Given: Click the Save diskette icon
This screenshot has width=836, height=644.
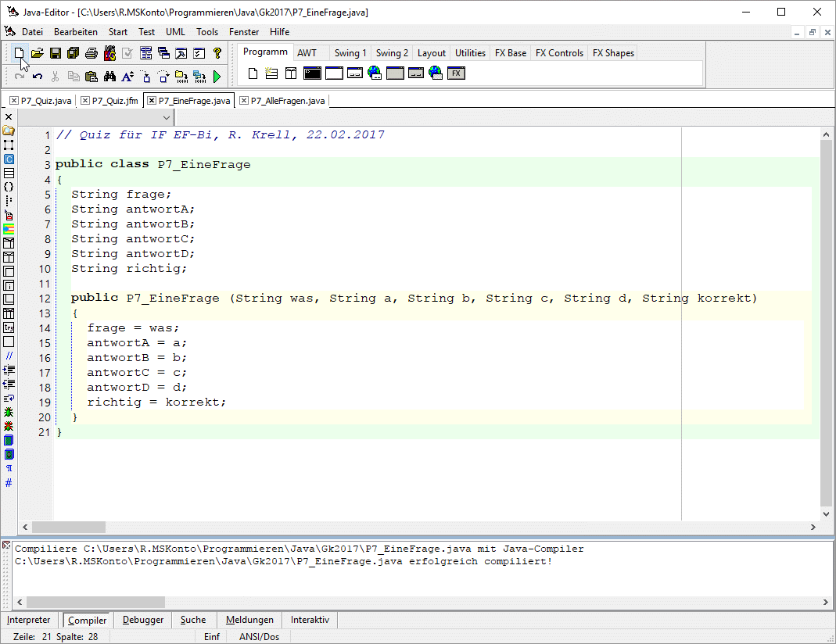Looking at the screenshot, I should (56, 53).
